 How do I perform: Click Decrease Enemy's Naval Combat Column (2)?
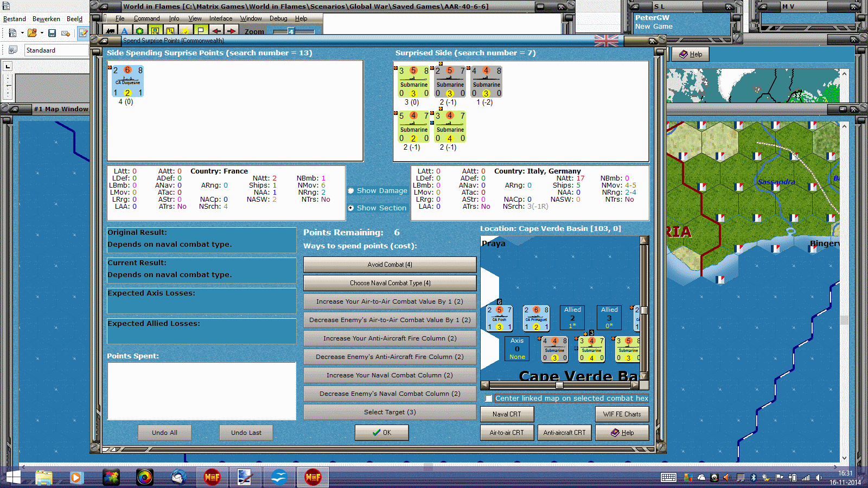[390, 394]
